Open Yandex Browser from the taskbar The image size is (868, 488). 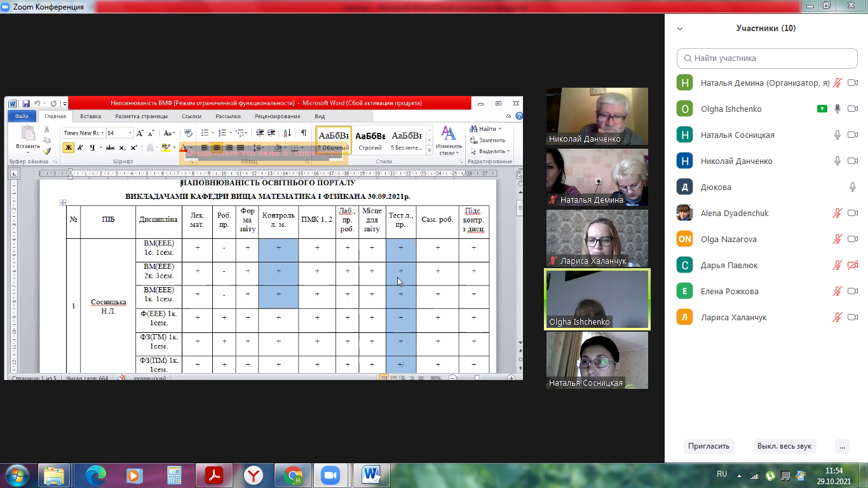pyautogui.click(x=254, y=475)
